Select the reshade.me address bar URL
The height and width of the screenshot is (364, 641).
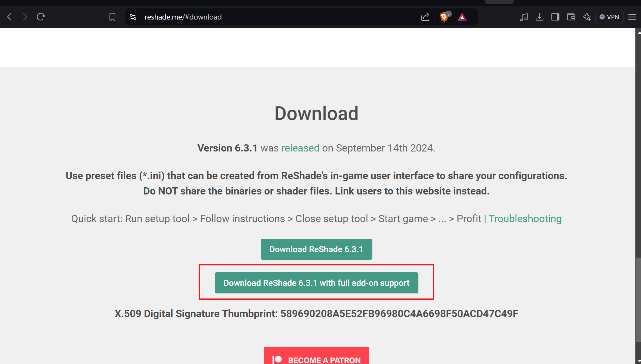coord(183,17)
